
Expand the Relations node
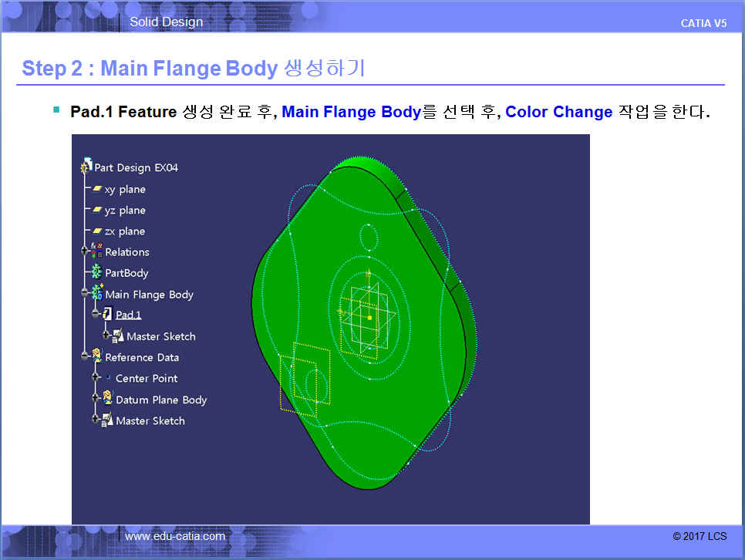(x=85, y=251)
